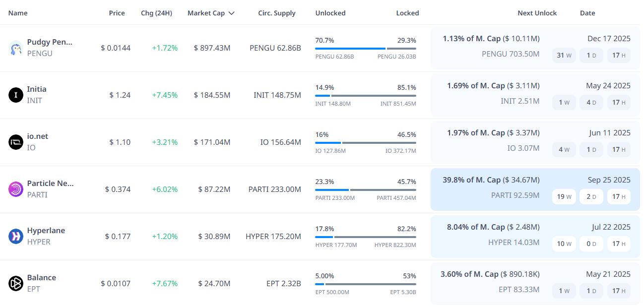Click circulating supply INIT 148.75M

pos(277,95)
